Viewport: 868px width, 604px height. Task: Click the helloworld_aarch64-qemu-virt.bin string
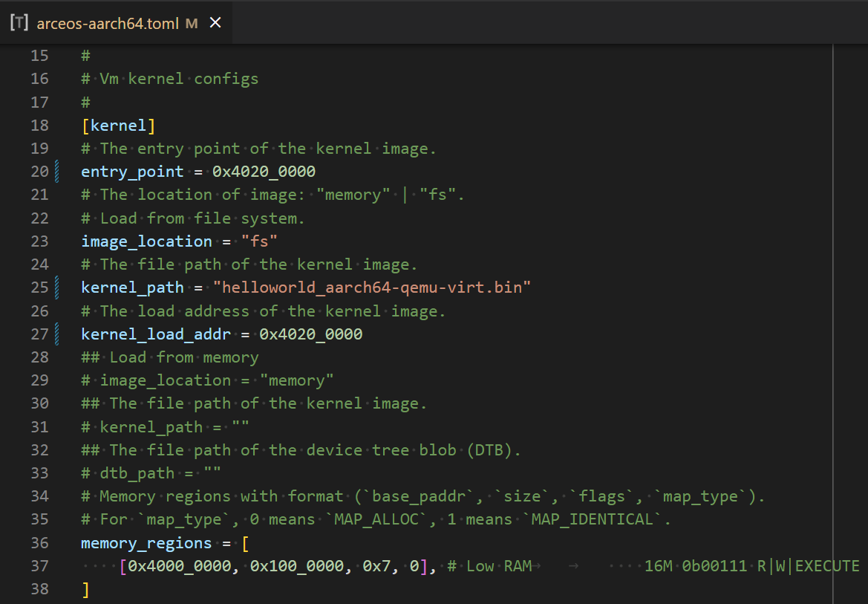point(371,288)
